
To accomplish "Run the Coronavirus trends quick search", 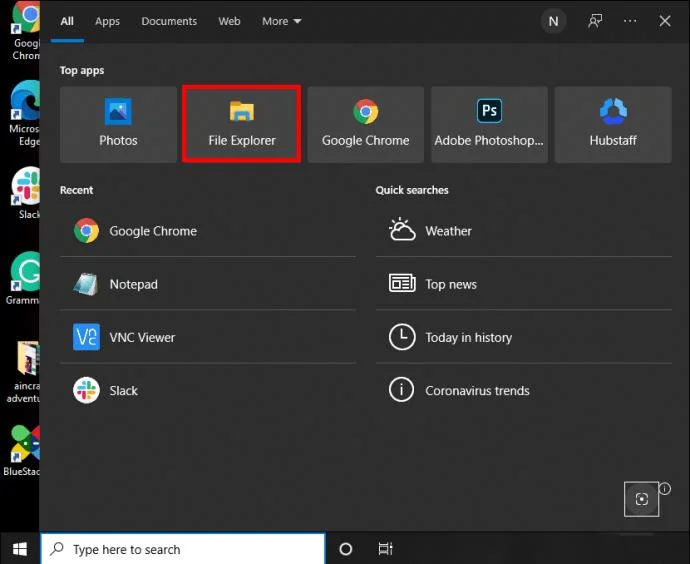I will [524, 391].
